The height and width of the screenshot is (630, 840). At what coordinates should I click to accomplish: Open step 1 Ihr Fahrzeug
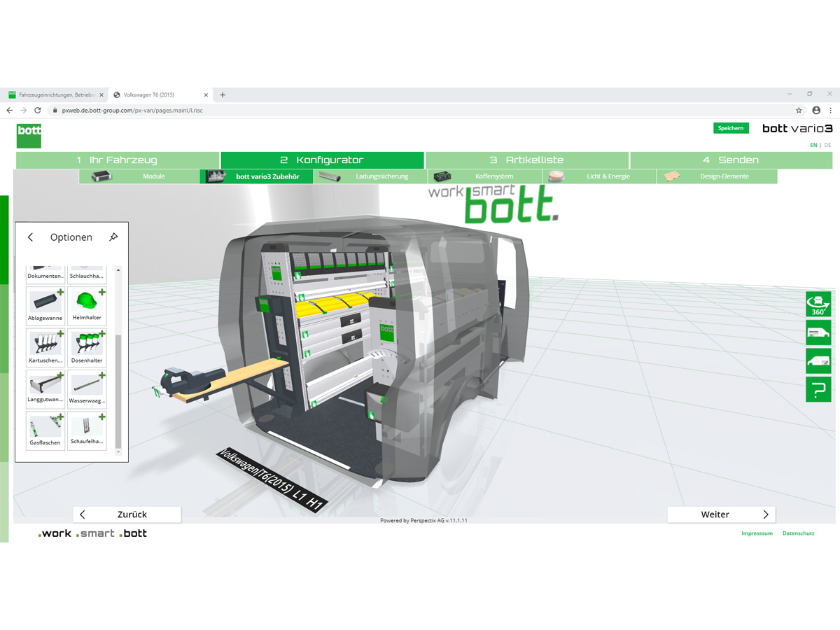118,160
